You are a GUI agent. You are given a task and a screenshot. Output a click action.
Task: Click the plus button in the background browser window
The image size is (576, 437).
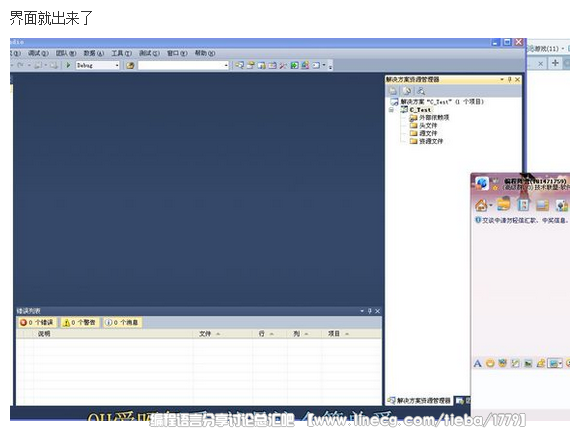(555, 63)
